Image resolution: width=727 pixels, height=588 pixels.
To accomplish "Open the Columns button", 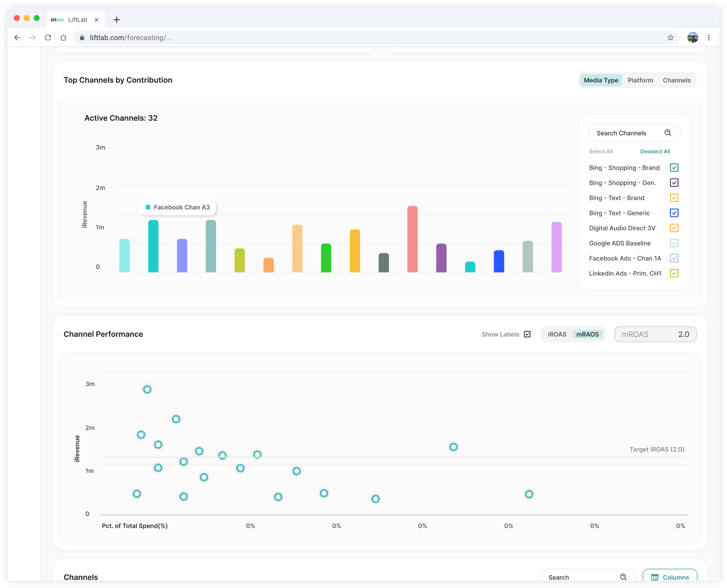I will (670, 577).
